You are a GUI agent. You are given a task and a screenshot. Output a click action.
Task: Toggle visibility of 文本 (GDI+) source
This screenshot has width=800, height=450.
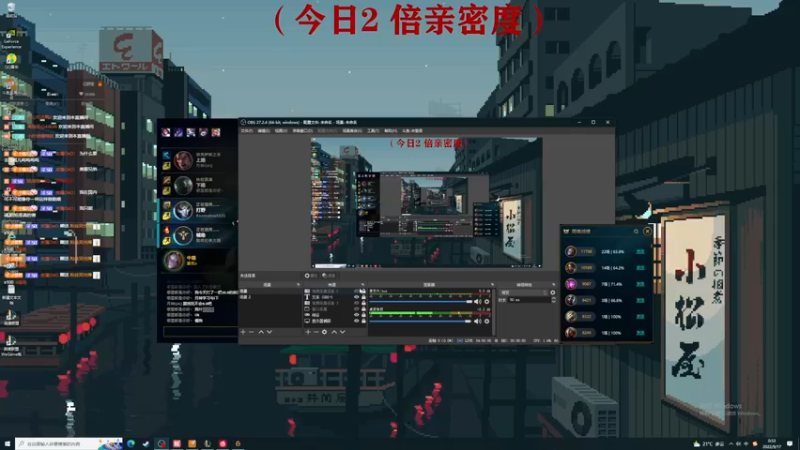click(x=357, y=297)
